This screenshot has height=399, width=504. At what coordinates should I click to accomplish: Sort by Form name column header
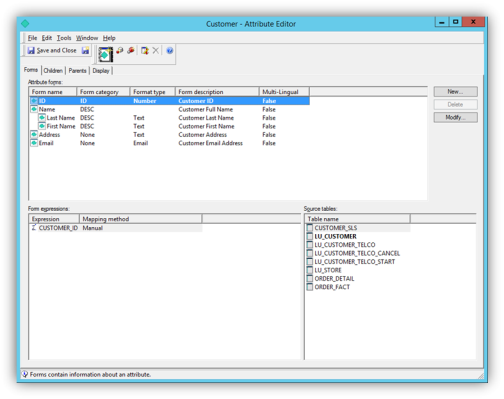click(x=53, y=92)
